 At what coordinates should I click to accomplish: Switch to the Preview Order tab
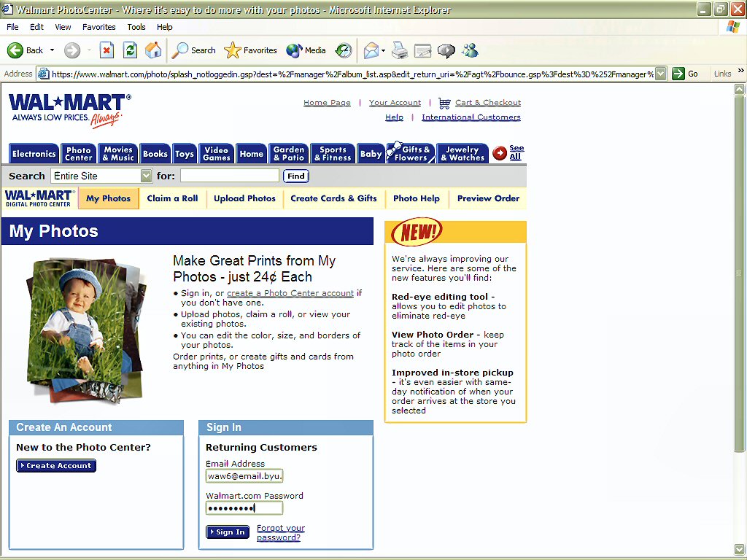coord(488,198)
